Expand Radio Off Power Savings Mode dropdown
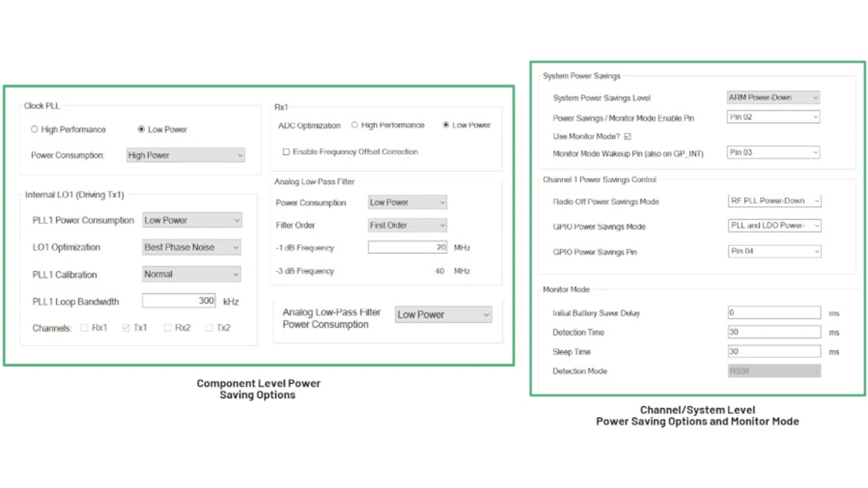 774,201
